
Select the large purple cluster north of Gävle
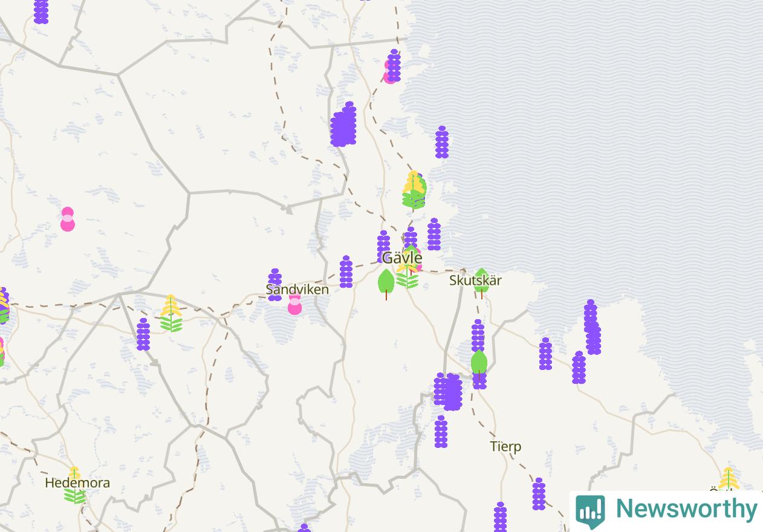[x=343, y=125]
